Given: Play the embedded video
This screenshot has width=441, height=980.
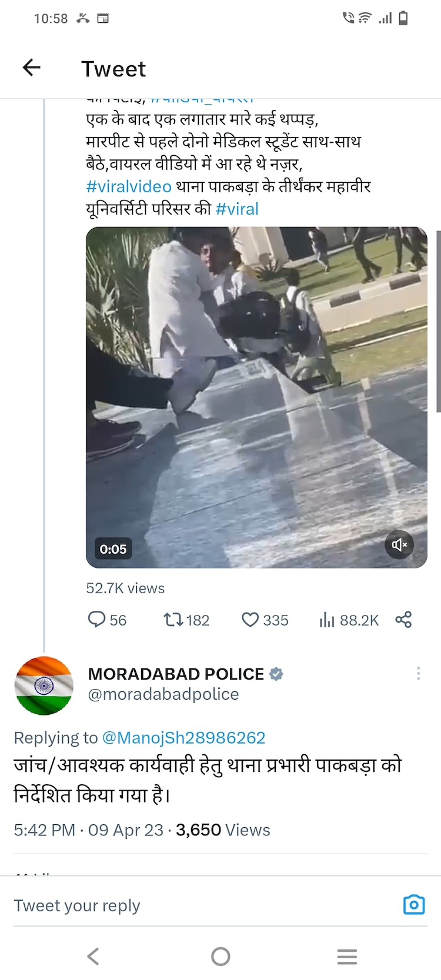Looking at the screenshot, I should point(256,397).
